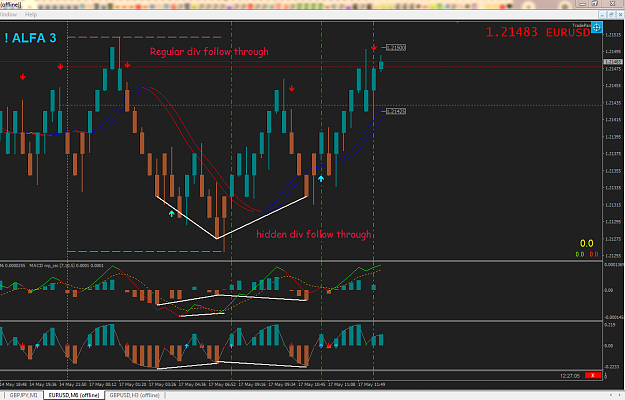Click the -0.2233 indicator scale value
This screenshot has width=625, height=400.
pos(612,367)
